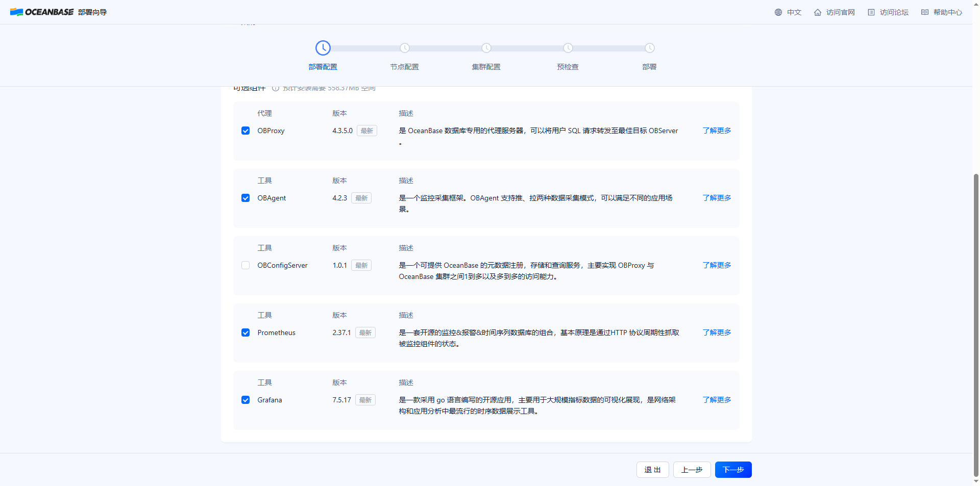Click the forum icon for 访问论坛
980x486 pixels.
(871, 12)
